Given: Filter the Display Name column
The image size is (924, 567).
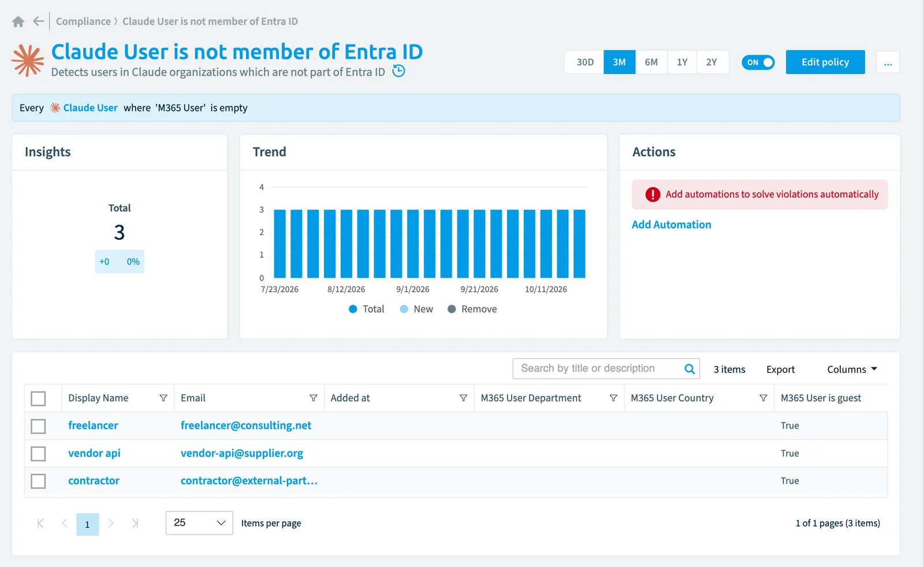Looking at the screenshot, I should coord(163,398).
